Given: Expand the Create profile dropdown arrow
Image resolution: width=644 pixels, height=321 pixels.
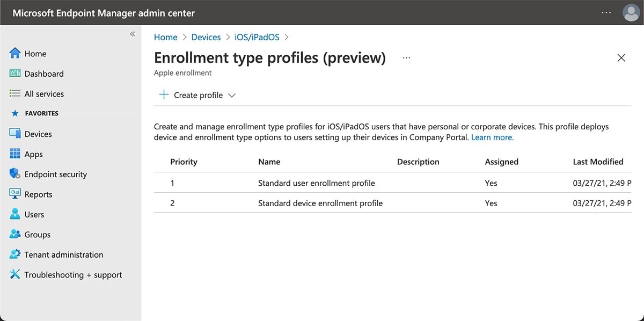Looking at the screenshot, I should [232, 95].
